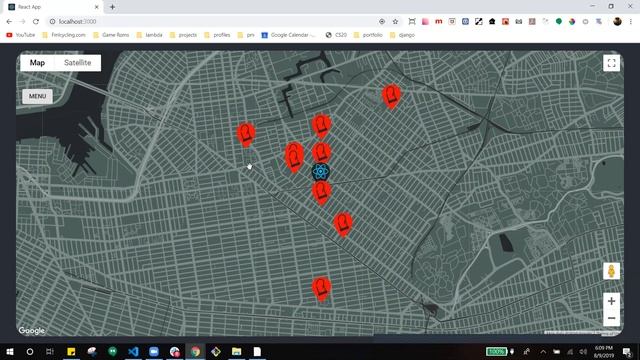Click the largest red marker left of React logo
Image resolution: width=640 pixels, height=360 pixels.
pos(294,157)
